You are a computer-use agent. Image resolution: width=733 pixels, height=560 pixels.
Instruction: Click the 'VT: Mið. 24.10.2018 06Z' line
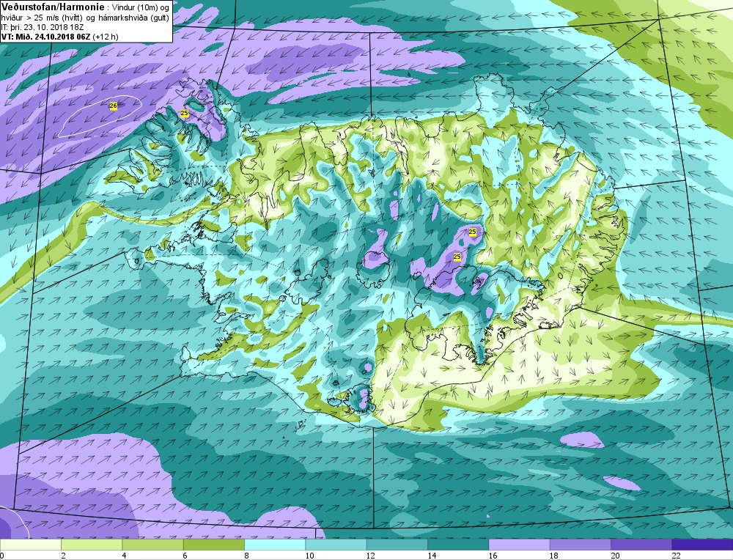pyautogui.click(x=46, y=37)
